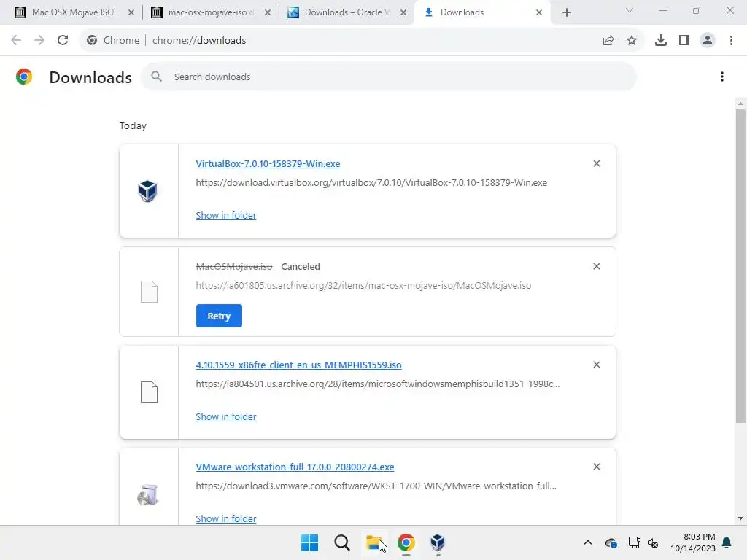
Task: Open the downloads tray icon in toolbar
Action: pyautogui.click(x=661, y=41)
